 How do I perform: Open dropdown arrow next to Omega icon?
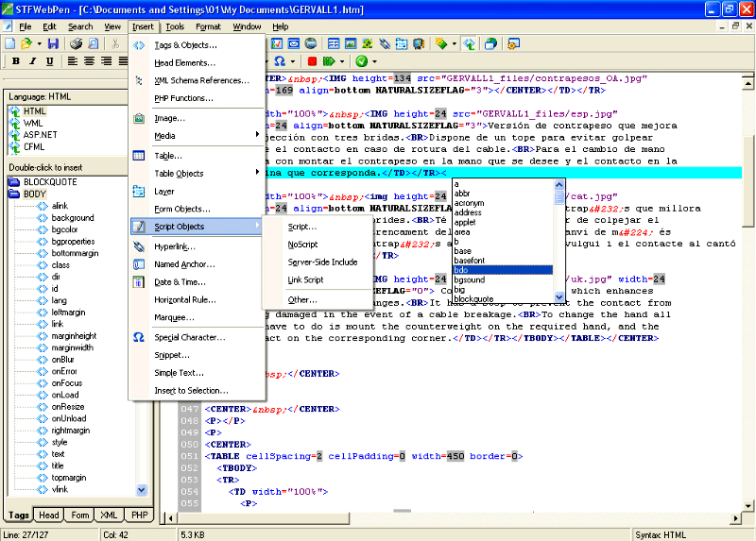click(293, 61)
